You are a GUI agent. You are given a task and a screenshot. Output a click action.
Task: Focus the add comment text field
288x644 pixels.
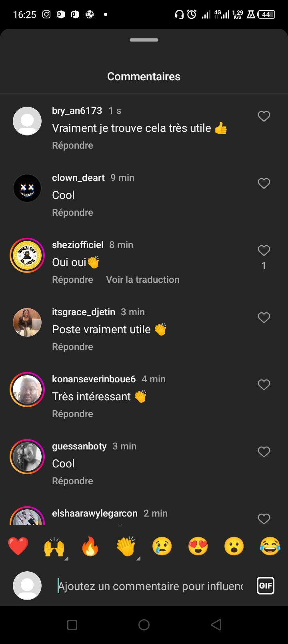pyautogui.click(x=150, y=586)
